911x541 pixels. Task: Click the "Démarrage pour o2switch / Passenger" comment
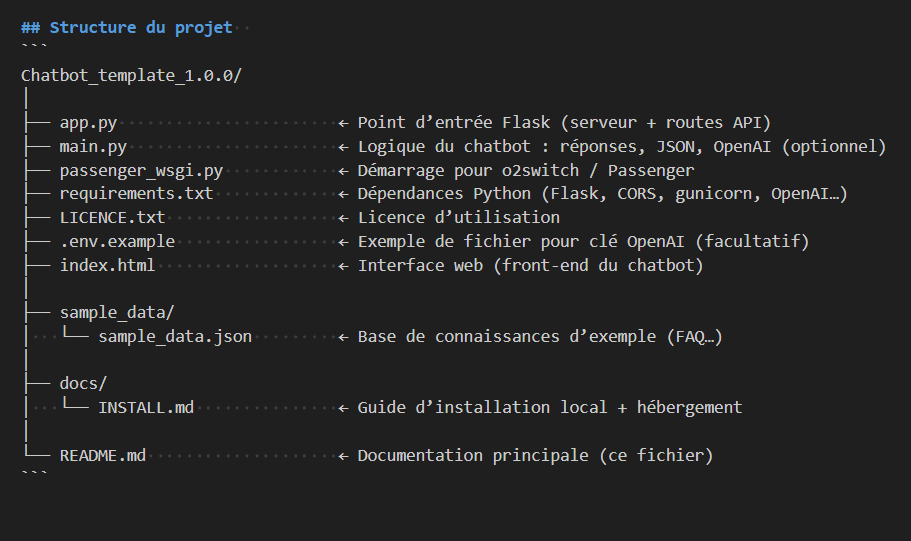click(x=526, y=170)
